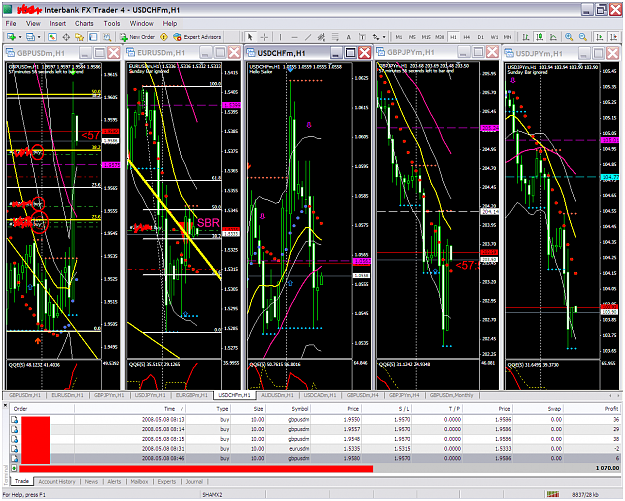Open the Mailbox terminal tab
Image resolution: width=625 pixels, height=501 pixels.
tap(140, 481)
